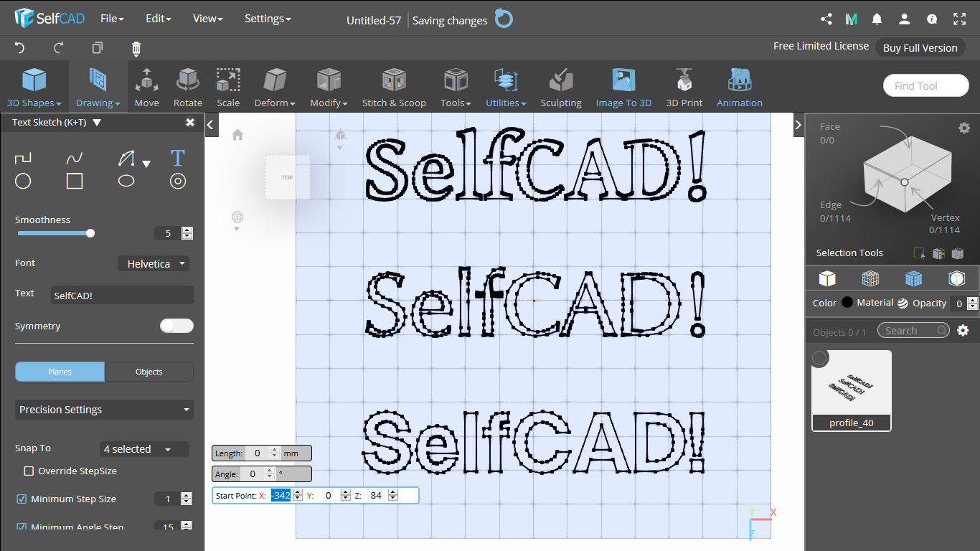Image resolution: width=980 pixels, height=551 pixels.
Task: Open the Sculpting tool
Action: (561, 87)
